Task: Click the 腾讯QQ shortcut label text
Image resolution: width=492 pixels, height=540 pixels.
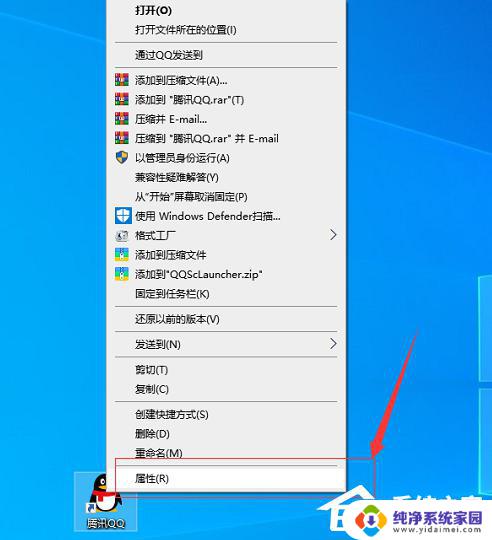Action: point(105,523)
